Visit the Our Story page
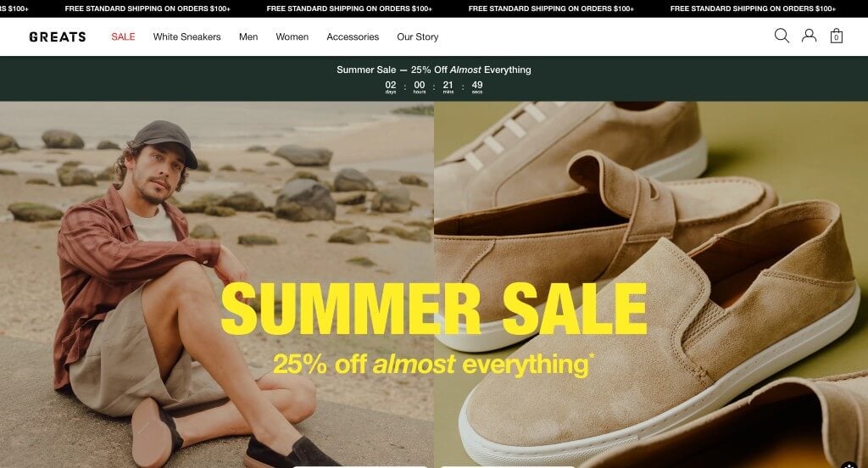This screenshot has width=868, height=468. [417, 36]
